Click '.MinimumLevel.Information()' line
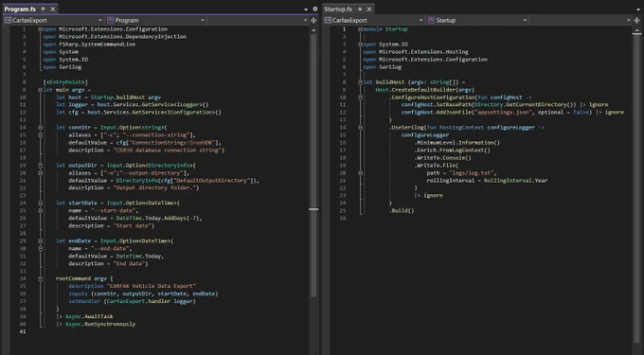 tap(457, 142)
